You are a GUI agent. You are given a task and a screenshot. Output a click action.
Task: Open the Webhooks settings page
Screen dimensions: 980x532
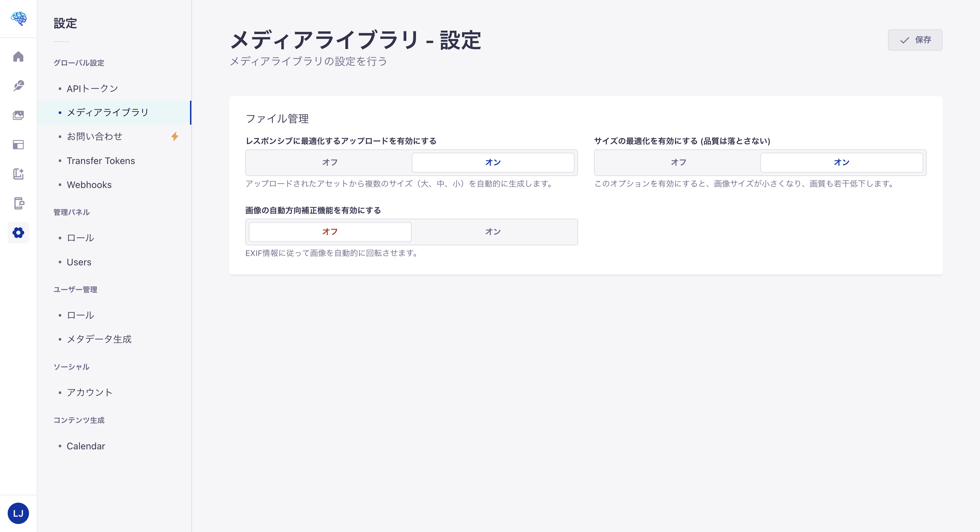[x=89, y=185]
